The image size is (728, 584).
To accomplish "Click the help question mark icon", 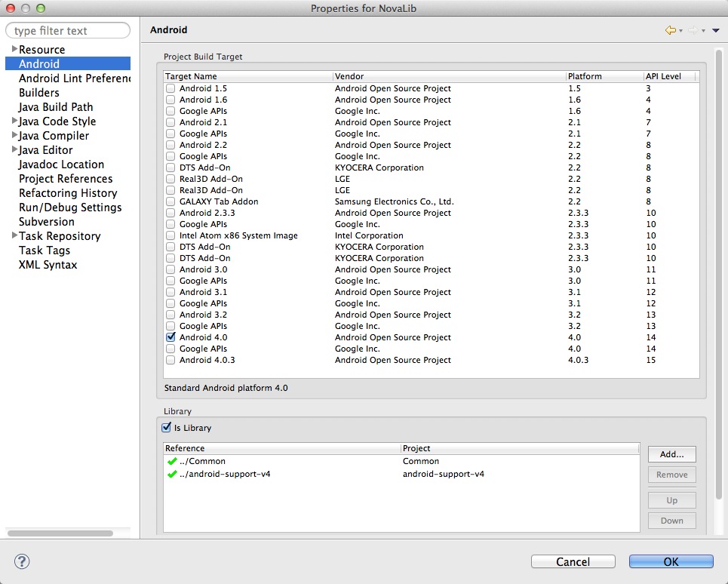I will [x=22, y=561].
